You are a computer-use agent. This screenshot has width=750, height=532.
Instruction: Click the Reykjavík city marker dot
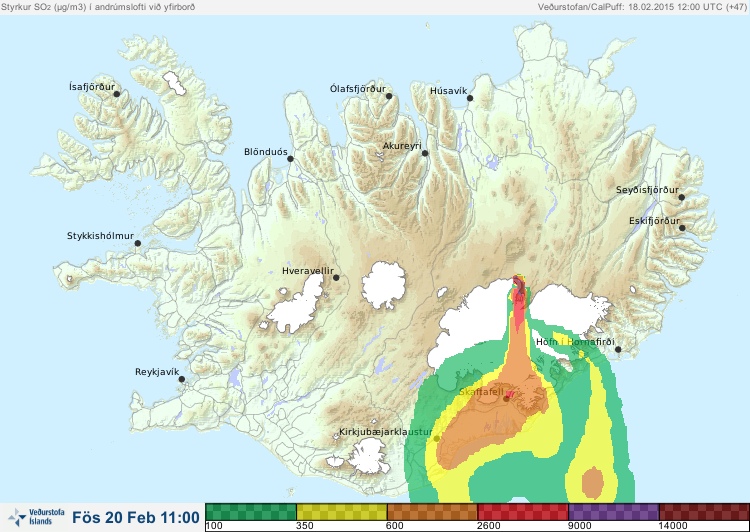(x=182, y=379)
